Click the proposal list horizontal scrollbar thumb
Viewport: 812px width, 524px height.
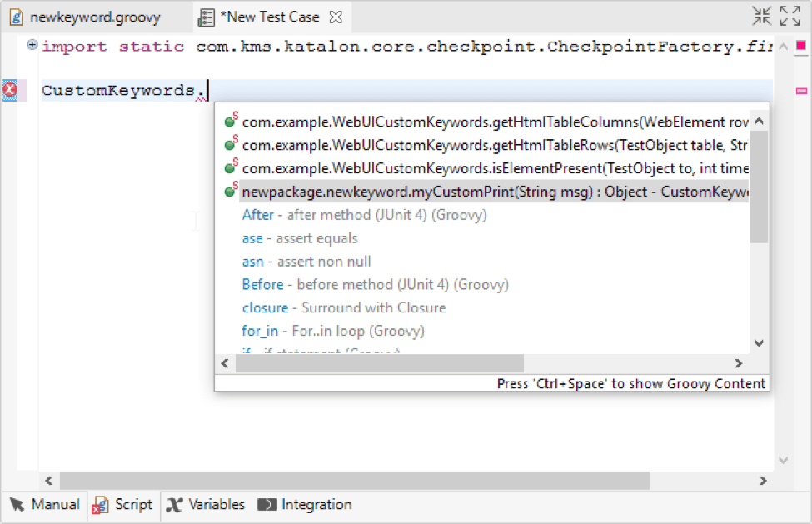[x=379, y=363]
